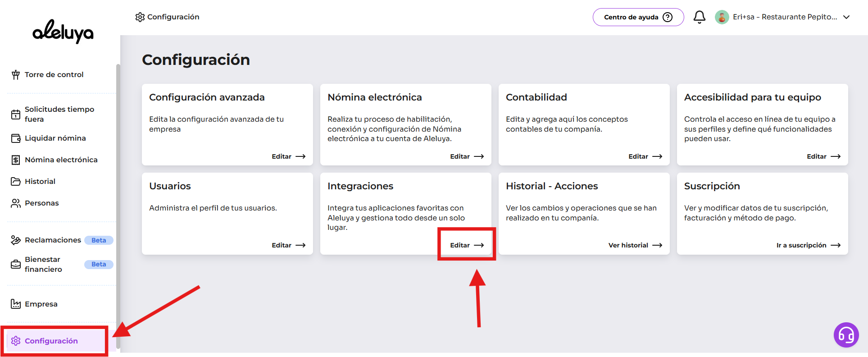Open Eri+sa - Restaurante Pepito account menu
The width and height of the screenshot is (868, 357).
click(x=783, y=17)
